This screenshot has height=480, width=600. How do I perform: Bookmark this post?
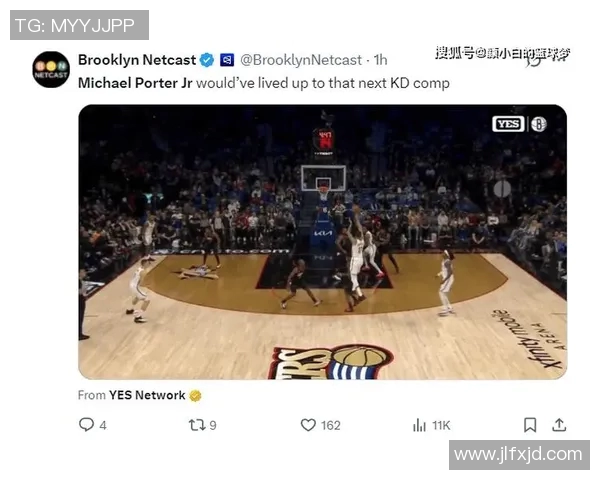tap(530, 425)
